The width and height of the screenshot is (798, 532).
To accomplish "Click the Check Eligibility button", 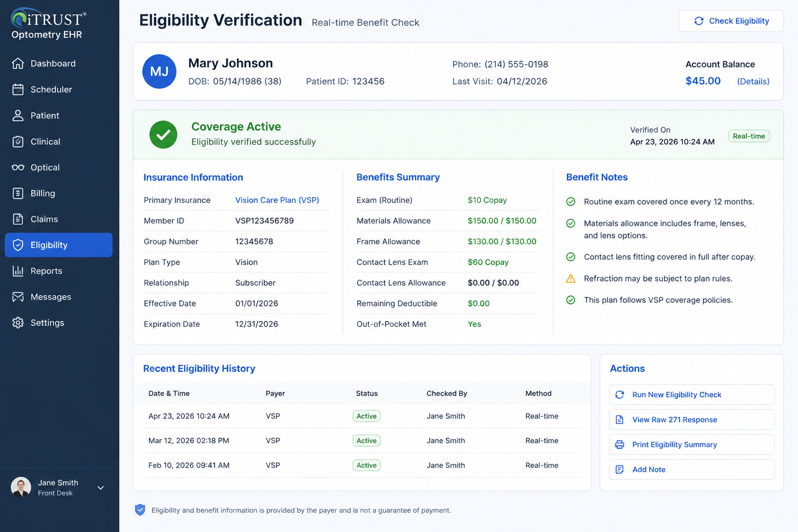I will [731, 21].
